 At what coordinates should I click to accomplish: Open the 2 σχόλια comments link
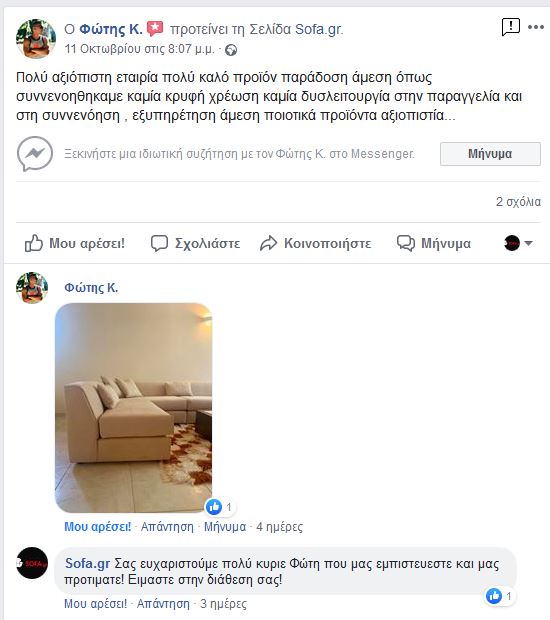[518, 202]
